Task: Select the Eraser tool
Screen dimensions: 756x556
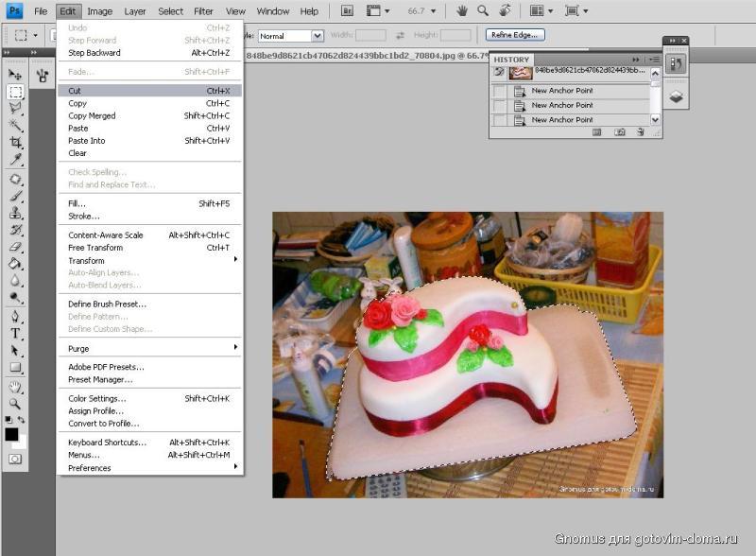Action: click(15, 247)
